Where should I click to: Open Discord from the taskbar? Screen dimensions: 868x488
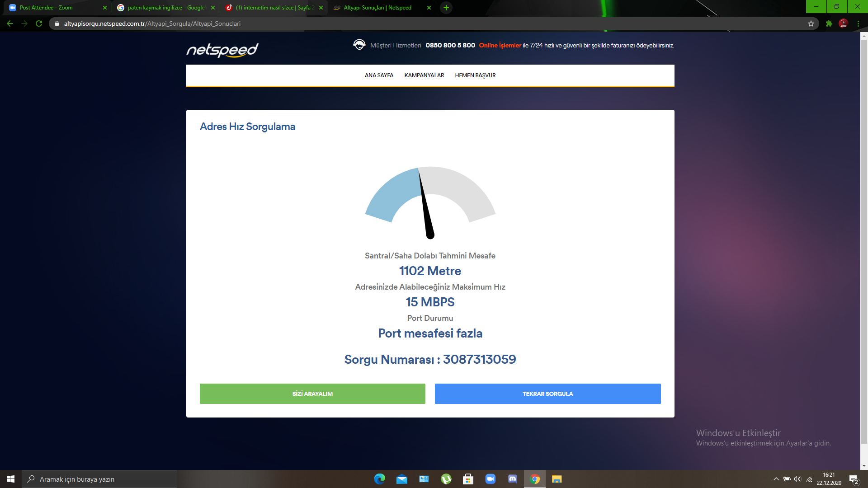click(x=512, y=479)
